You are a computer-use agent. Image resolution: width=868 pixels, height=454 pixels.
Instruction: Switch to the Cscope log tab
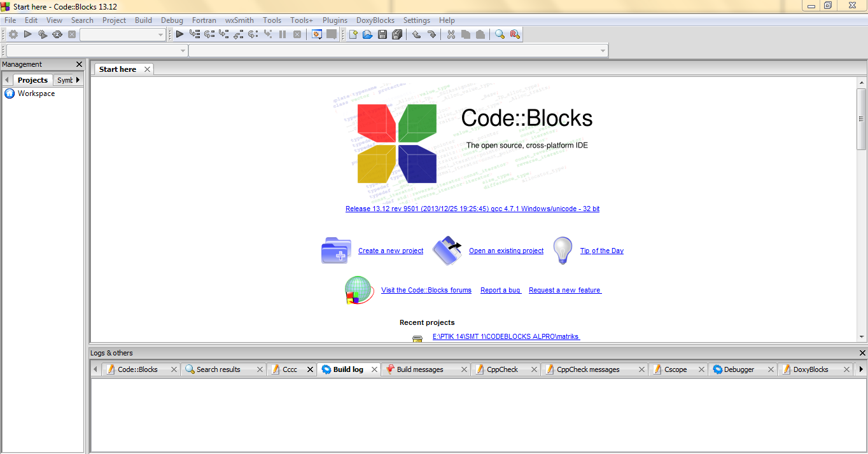point(675,369)
